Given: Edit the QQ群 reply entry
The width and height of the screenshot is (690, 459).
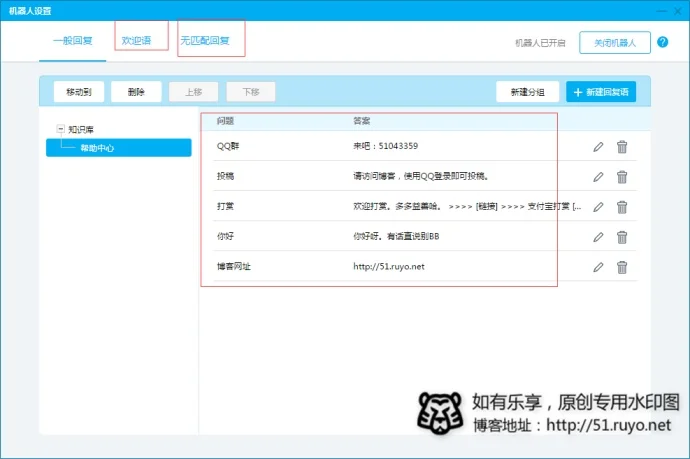Looking at the screenshot, I should click(x=598, y=147).
